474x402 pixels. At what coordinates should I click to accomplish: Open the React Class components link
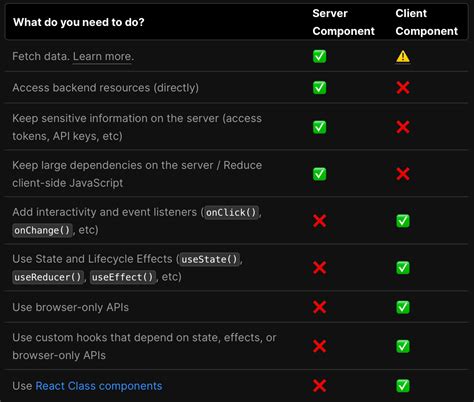[99, 386]
